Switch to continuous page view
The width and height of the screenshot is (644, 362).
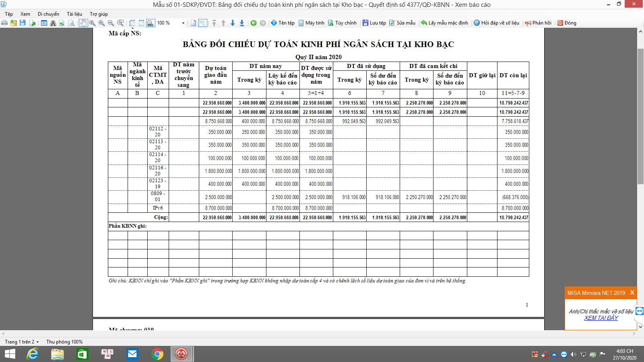[x=202, y=23]
